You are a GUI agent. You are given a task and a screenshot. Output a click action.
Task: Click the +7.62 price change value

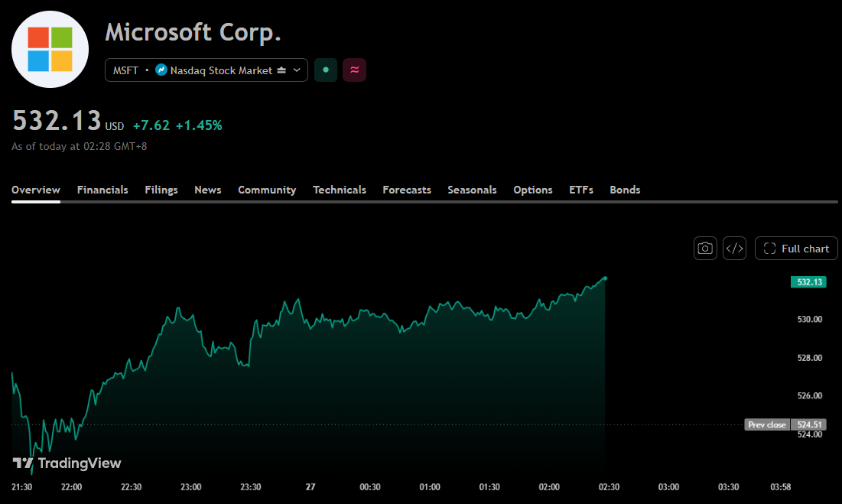click(x=151, y=125)
